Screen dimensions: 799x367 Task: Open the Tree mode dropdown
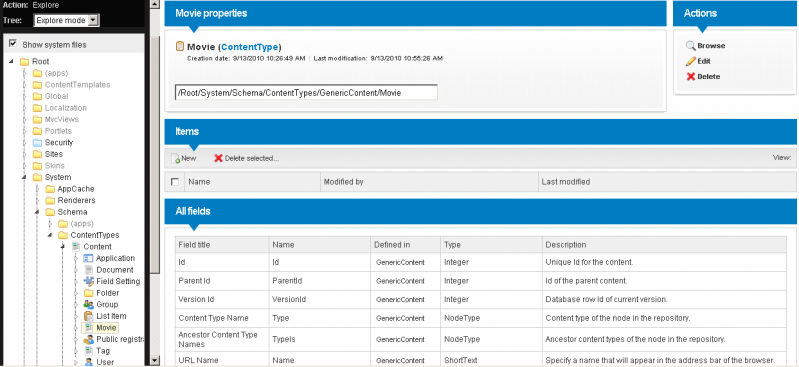[x=93, y=20]
